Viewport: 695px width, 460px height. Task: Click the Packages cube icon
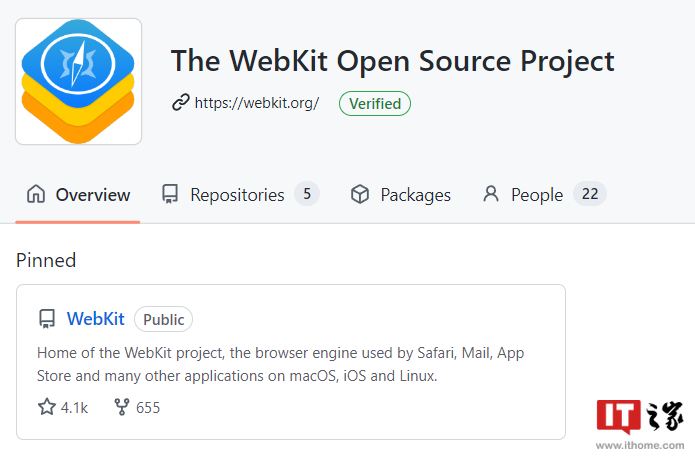tap(360, 194)
